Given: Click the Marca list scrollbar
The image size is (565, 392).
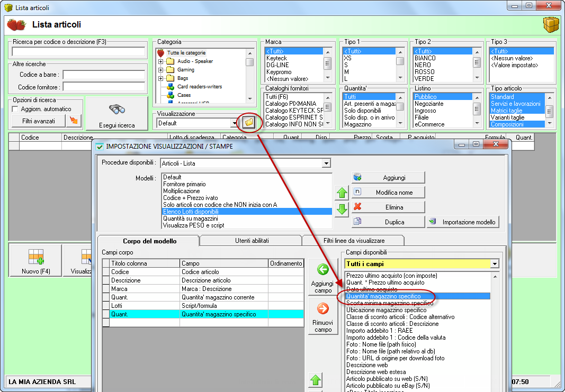Looking at the screenshot, I should pos(328,65).
